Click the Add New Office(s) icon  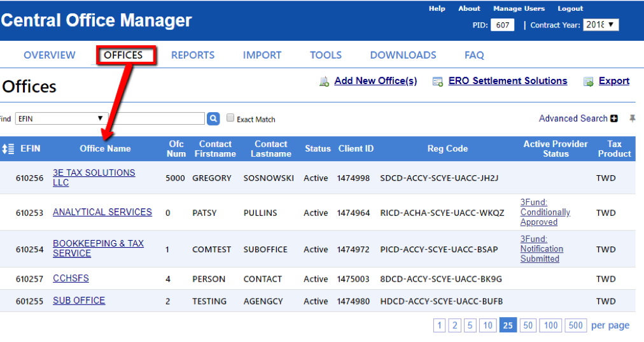tap(324, 82)
